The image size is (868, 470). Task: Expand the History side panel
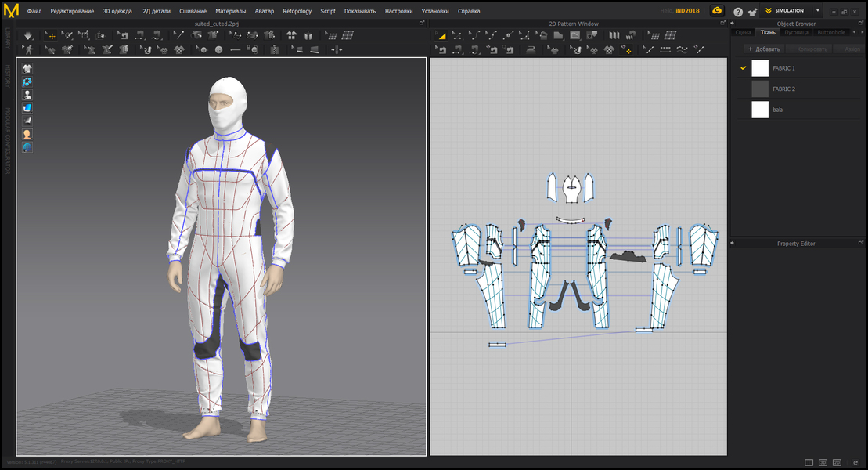click(7, 75)
